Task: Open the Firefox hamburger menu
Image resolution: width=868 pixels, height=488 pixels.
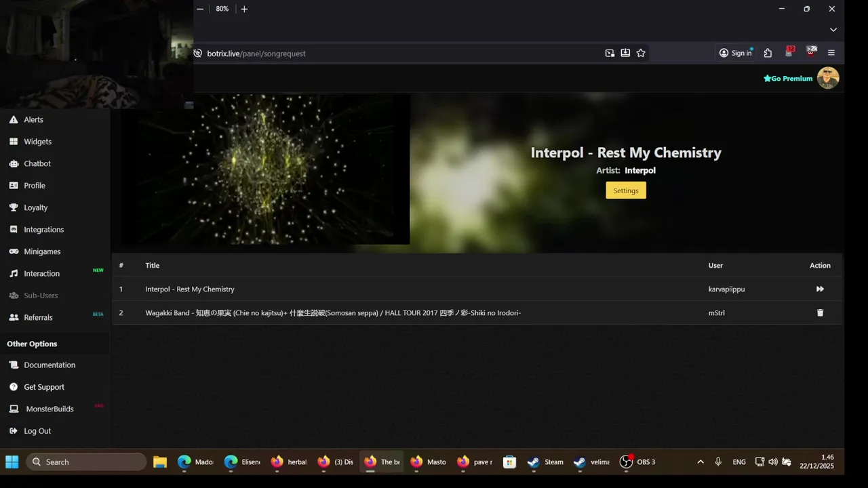Action: pos(831,53)
